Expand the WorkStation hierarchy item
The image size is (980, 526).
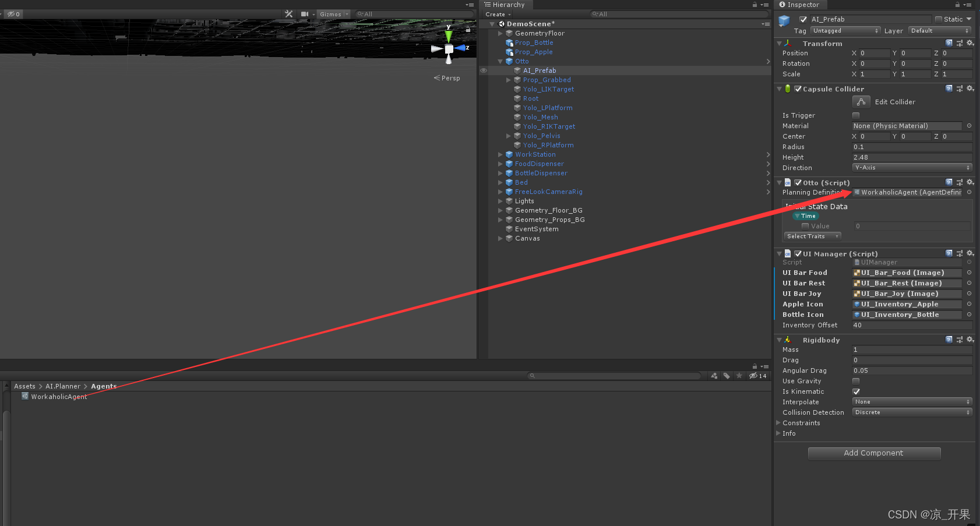click(x=500, y=154)
